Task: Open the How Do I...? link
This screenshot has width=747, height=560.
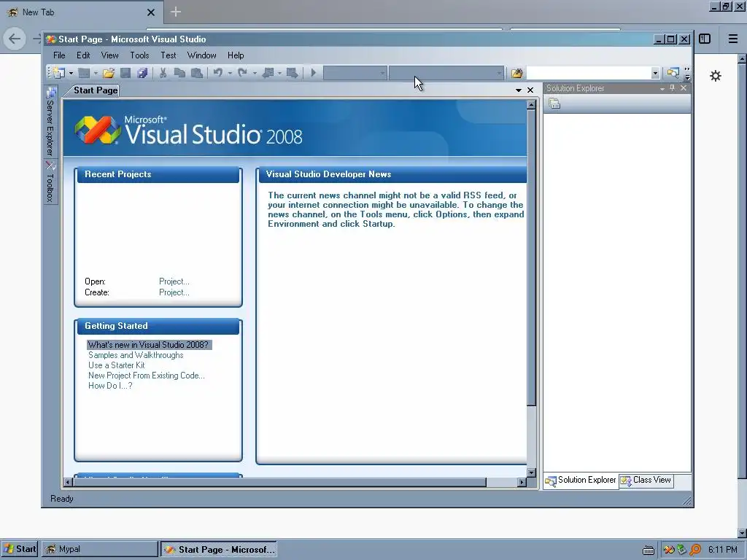Action: coord(110,386)
